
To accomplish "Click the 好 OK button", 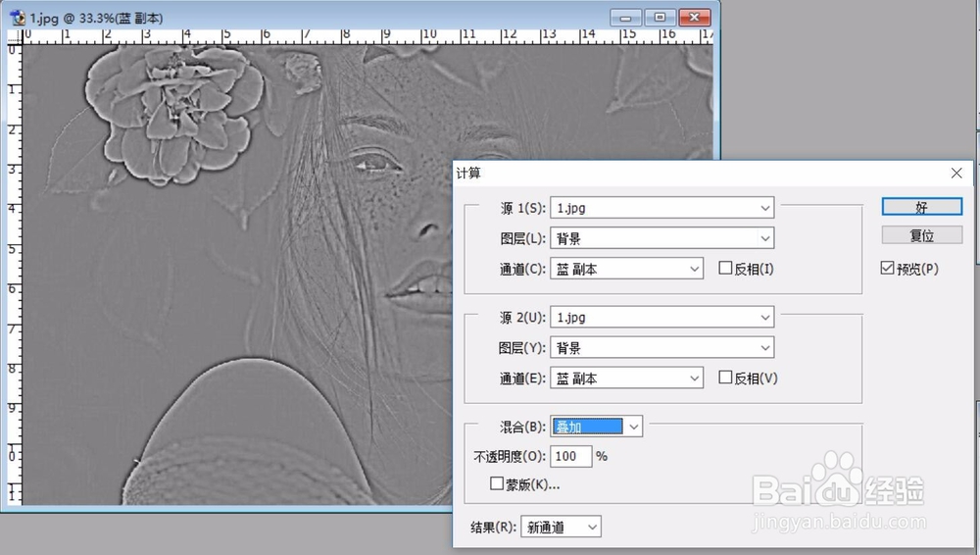I will 922,207.
